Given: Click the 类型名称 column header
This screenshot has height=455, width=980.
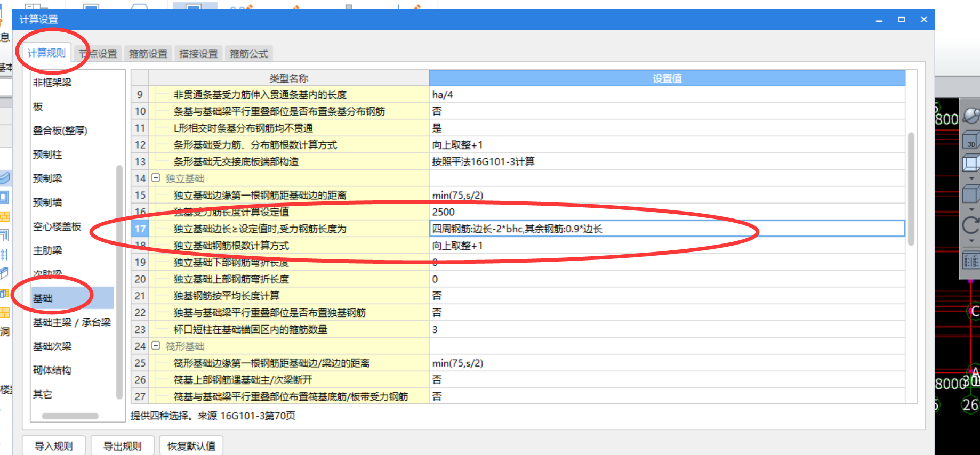Looking at the screenshot, I should (288, 78).
